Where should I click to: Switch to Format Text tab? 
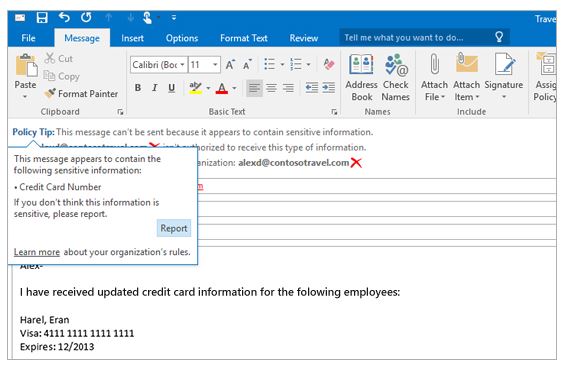click(244, 38)
